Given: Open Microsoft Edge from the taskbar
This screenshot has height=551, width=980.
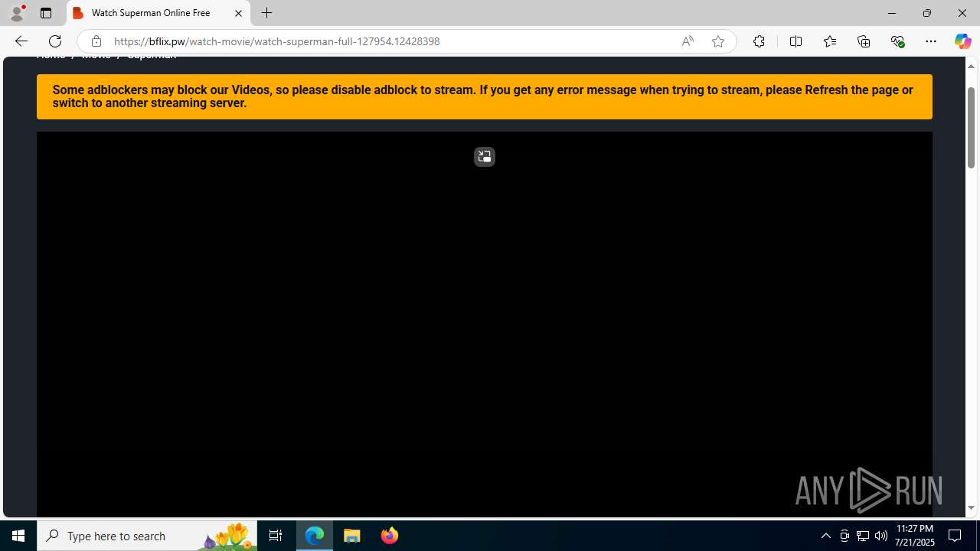Looking at the screenshot, I should 315,536.
